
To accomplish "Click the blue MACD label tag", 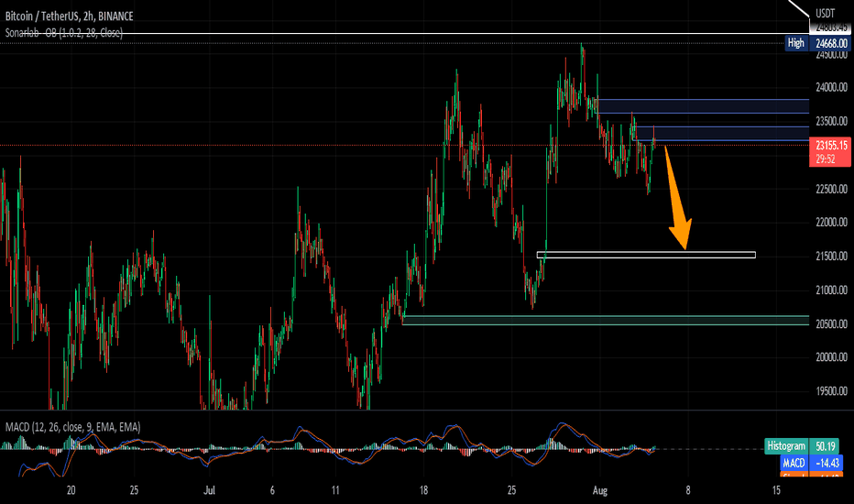I will (x=794, y=463).
